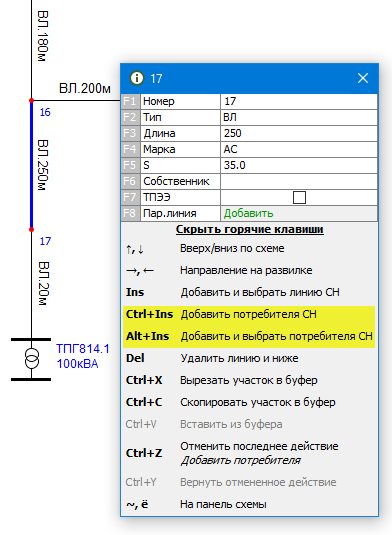Select the blue highlighted line ВЛ.250м
This screenshot has height=535, width=392.
(31, 165)
